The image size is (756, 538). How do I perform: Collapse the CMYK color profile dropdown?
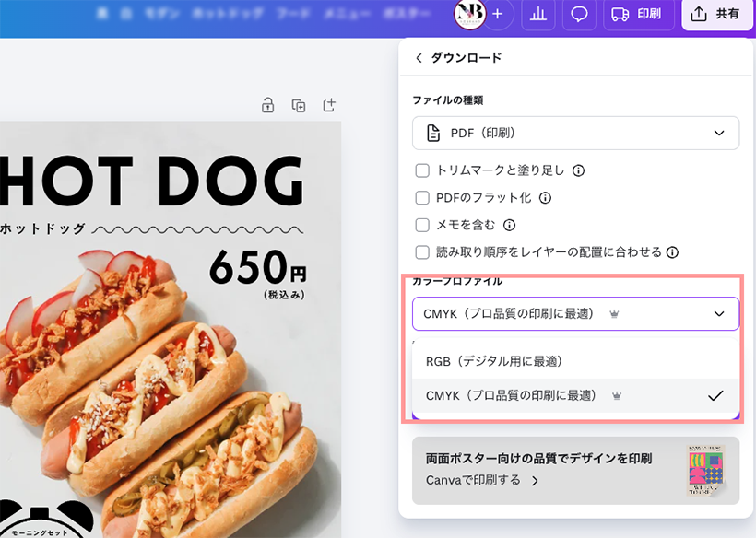click(575, 314)
